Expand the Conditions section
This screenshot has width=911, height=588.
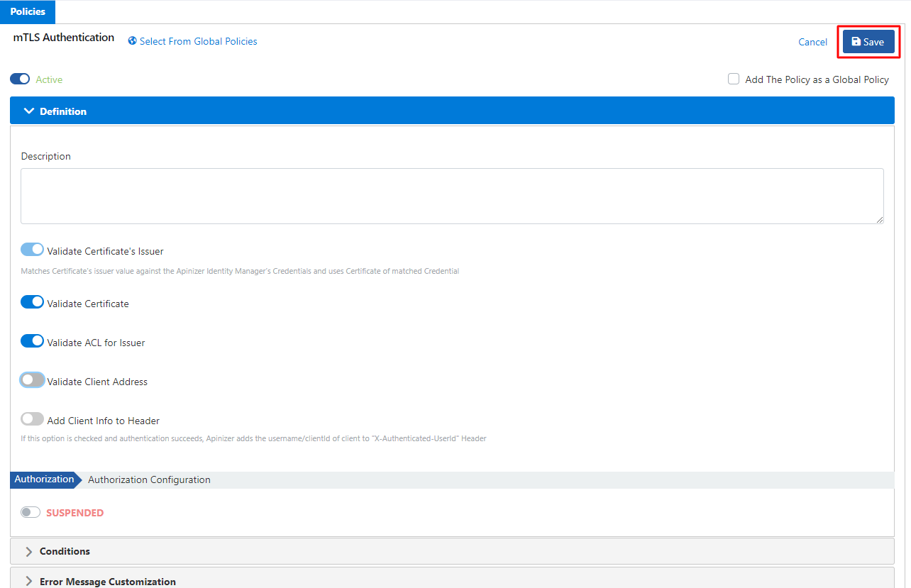coord(29,551)
